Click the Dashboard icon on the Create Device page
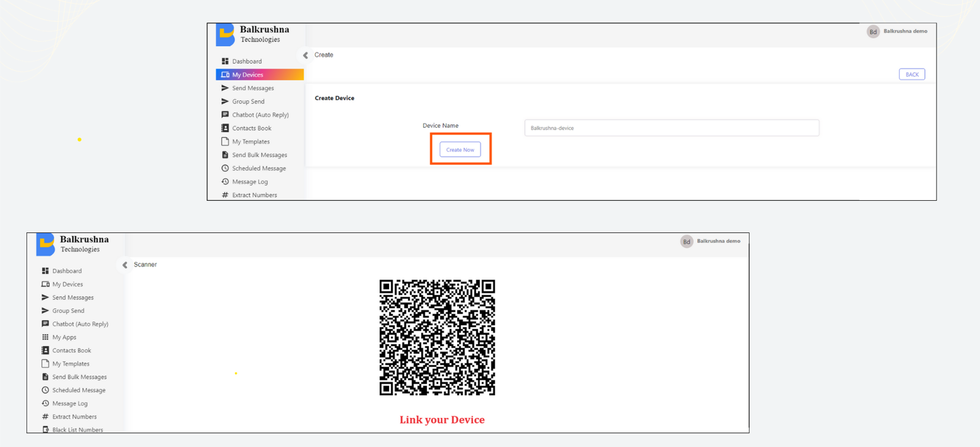980x447 pixels. tap(225, 61)
